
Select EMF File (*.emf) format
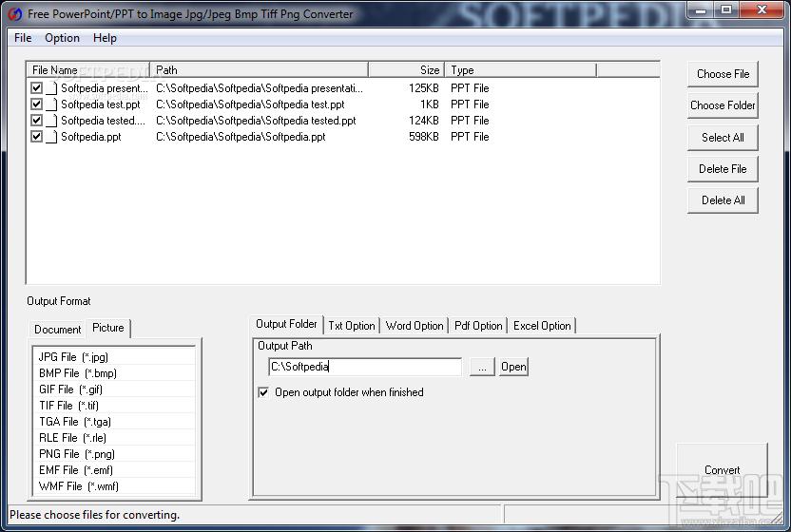(113, 470)
